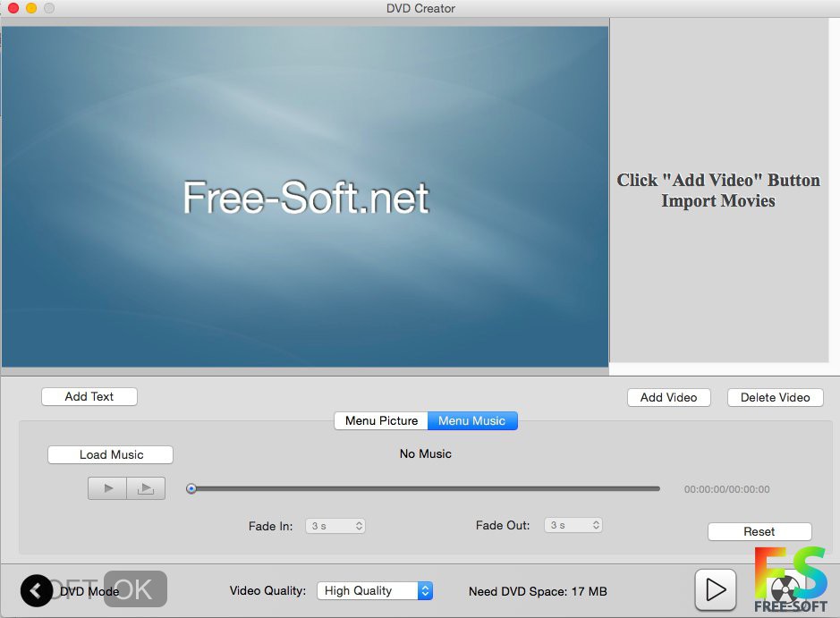Screen dimensions: 840x618
Task: Click the "Video Quality:" label
Action: [x=267, y=590]
